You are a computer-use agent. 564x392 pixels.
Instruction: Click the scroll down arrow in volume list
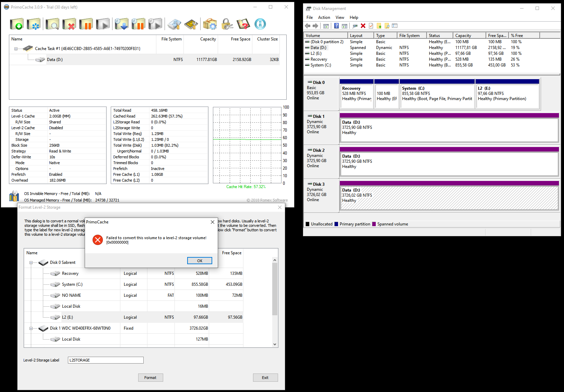point(275,344)
